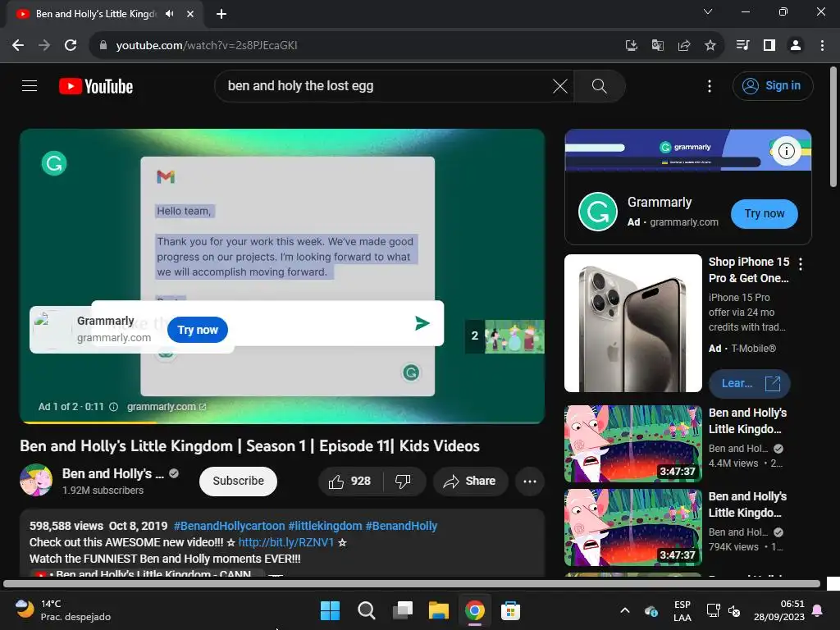The image size is (840, 630).
Task: Open more actions three-dot button under video
Action: pyautogui.click(x=530, y=481)
